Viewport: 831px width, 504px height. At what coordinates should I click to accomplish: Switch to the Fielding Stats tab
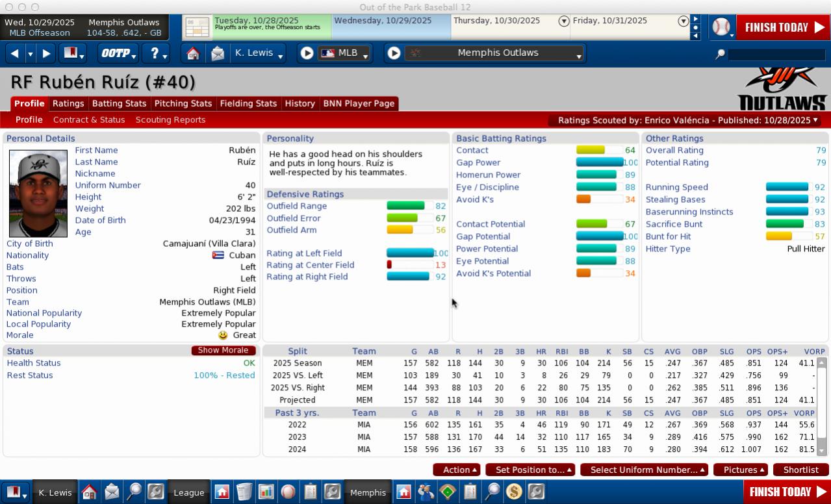point(248,103)
